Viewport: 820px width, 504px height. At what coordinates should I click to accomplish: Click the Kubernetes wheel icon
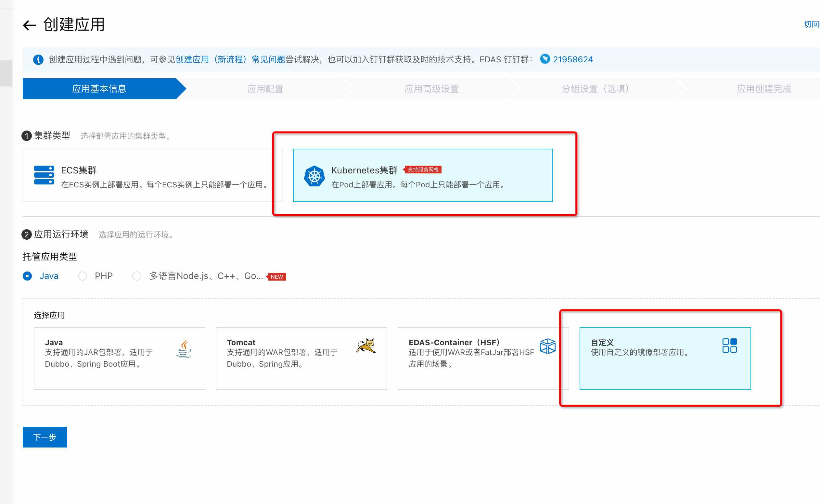tap(314, 176)
